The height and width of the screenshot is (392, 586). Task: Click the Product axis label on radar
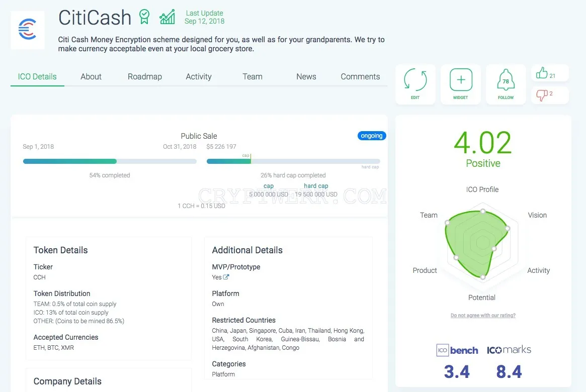tap(425, 270)
